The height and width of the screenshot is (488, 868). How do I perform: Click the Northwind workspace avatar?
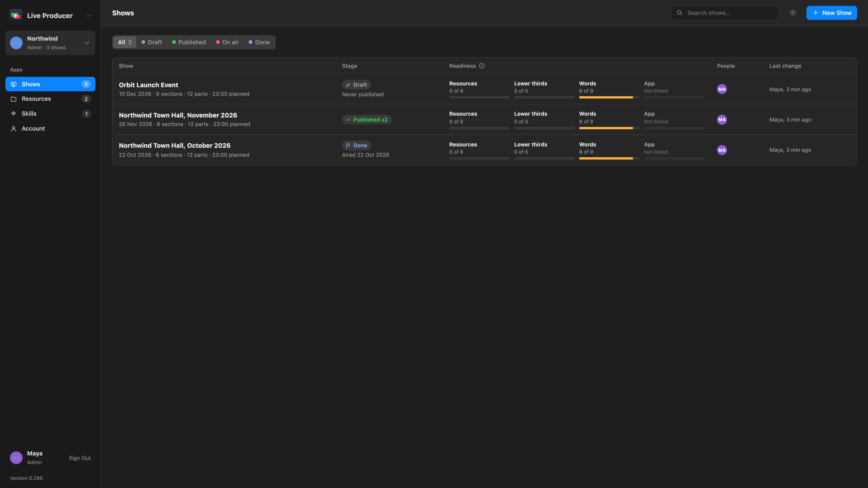16,43
